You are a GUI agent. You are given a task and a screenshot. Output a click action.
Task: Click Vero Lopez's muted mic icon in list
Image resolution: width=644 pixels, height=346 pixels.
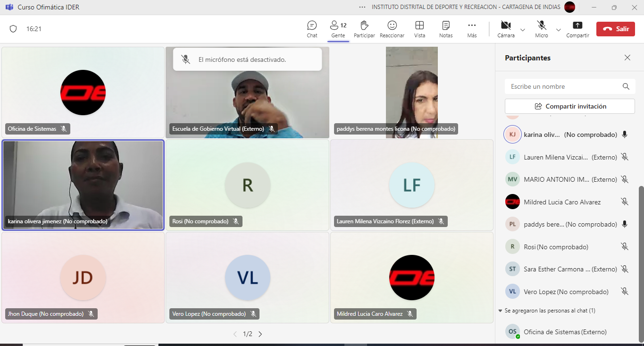tap(625, 291)
